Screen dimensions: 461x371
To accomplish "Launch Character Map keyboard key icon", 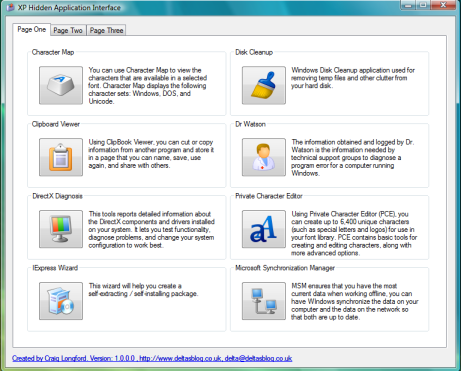I will [x=61, y=85].
